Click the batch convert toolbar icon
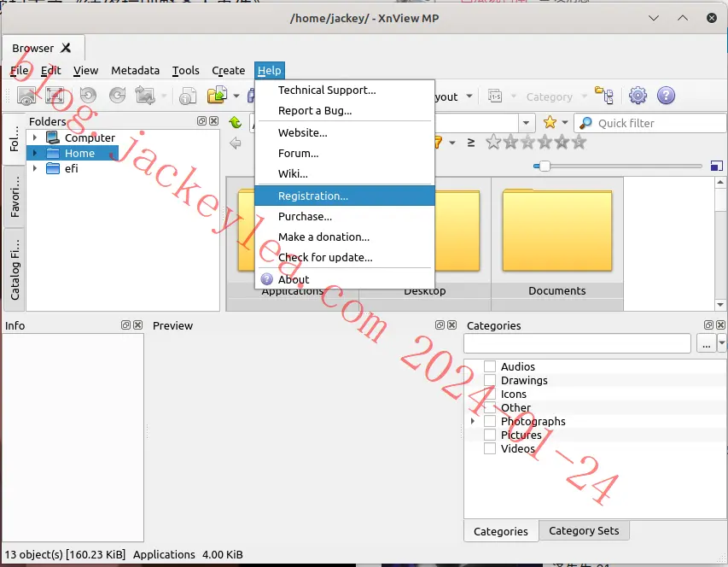This screenshot has height=567, width=728. [x=145, y=96]
